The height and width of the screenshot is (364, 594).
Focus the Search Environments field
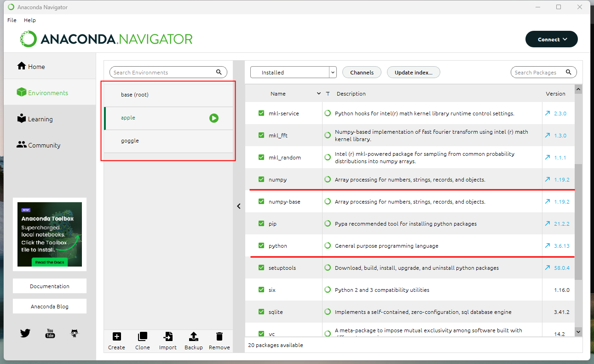pyautogui.click(x=168, y=72)
